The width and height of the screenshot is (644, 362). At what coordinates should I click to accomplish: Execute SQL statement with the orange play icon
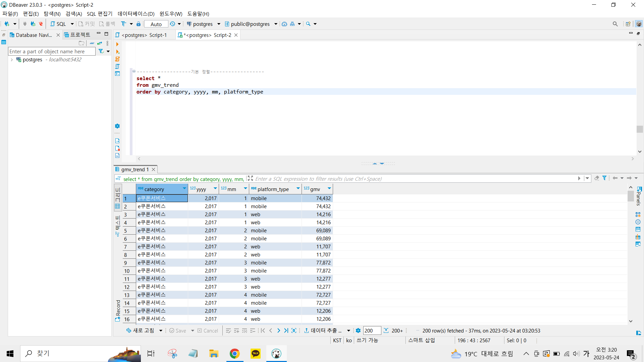[x=117, y=44]
